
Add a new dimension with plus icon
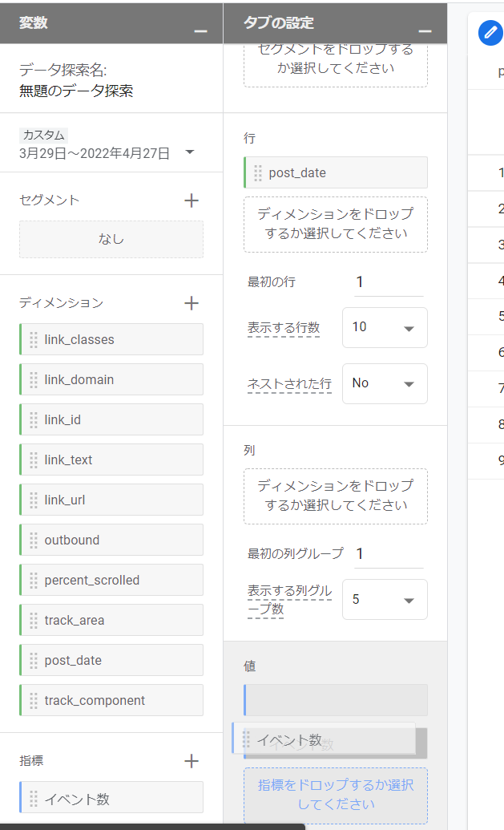pyautogui.click(x=192, y=303)
